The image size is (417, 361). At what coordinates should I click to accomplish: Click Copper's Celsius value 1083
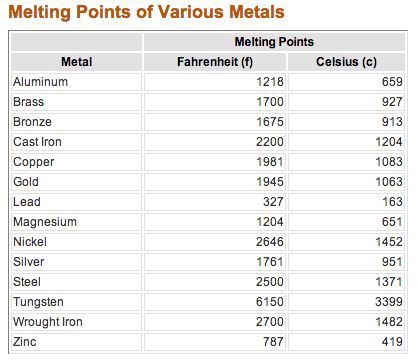pos(389,162)
